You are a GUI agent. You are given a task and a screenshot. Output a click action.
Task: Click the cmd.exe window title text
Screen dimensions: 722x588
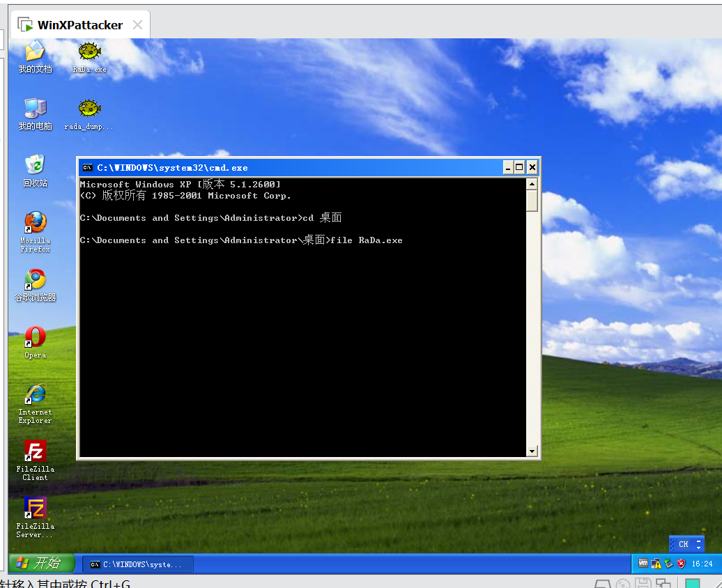[x=172, y=168]
